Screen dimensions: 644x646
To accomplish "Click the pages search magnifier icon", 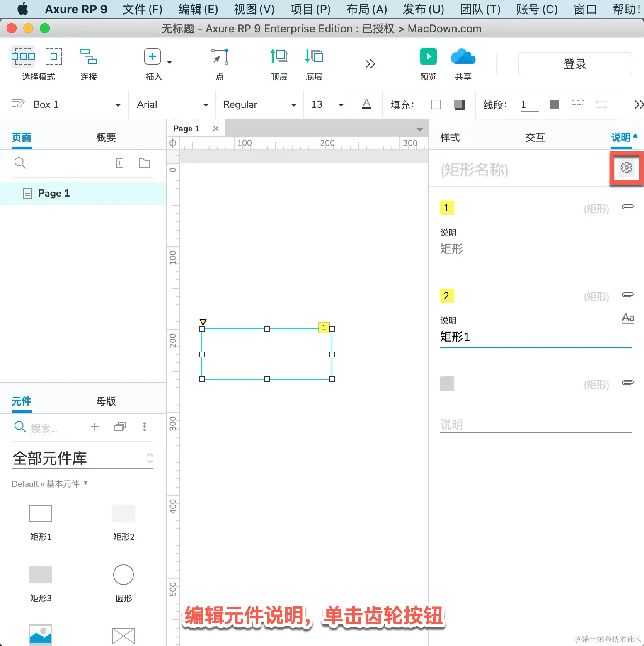I will tap(20, 163).
